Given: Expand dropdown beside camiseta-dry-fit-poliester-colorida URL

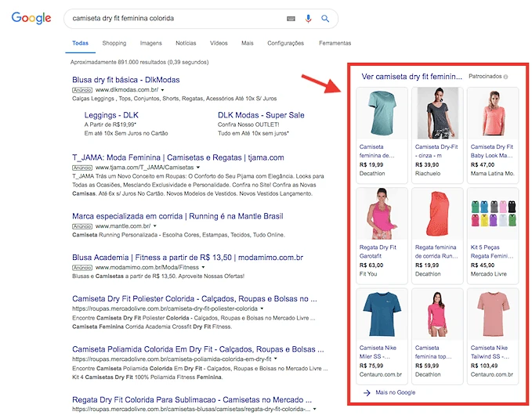Looking at the screenshot, I should click(x=262, y=309).
